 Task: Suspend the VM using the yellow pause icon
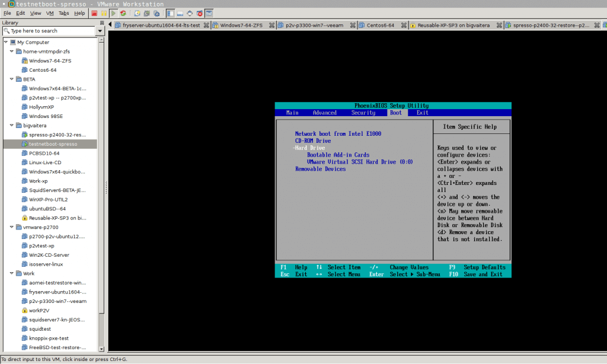click(104, 13)
